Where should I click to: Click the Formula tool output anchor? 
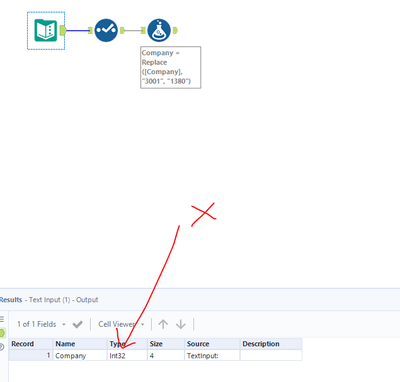pos(175,31)
